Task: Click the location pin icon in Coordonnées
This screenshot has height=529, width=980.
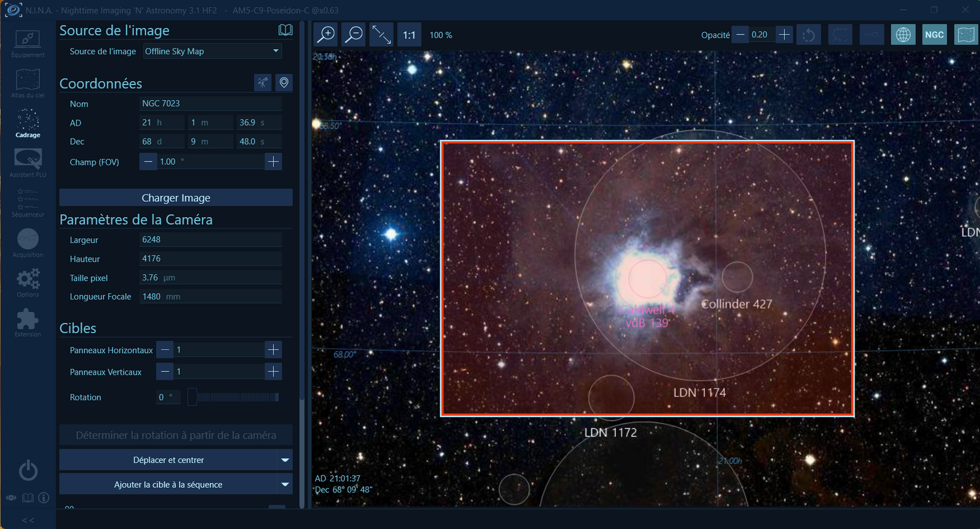Action: pyautogui.click(x=284, y=82)
